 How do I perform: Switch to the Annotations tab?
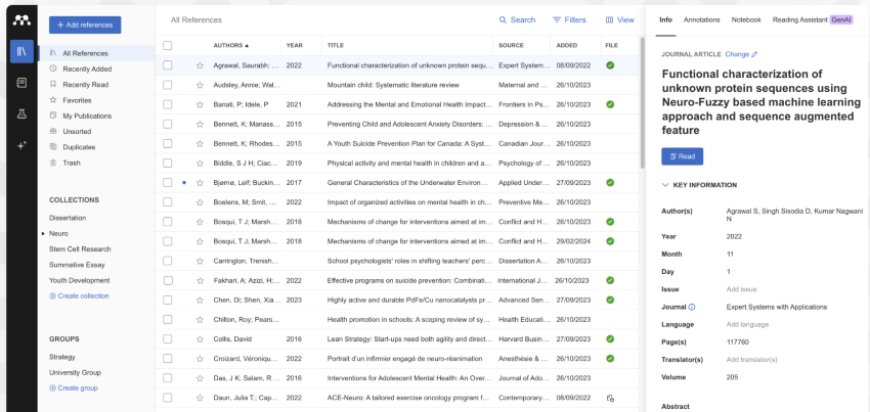point(701,20)
